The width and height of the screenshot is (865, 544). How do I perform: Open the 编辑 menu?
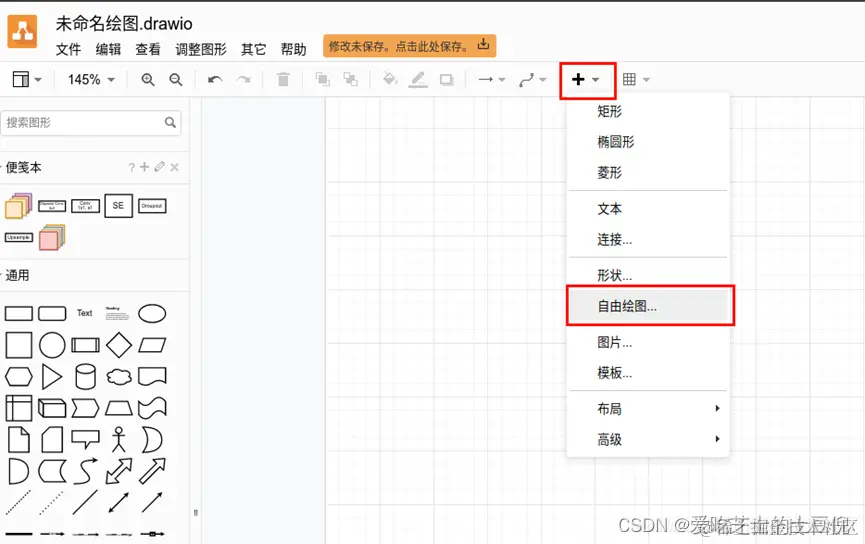click(108, 50)
